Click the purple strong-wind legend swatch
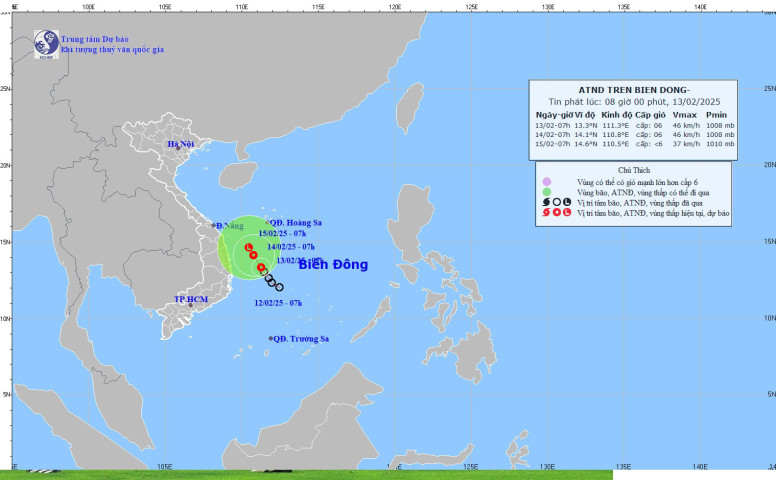776x480 pixels. (546, 182)
